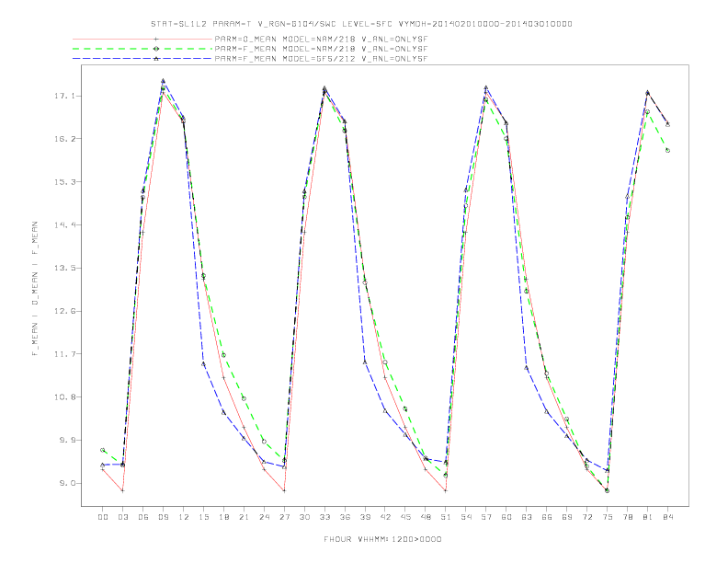Click y-axis tick label 13.5
Viewport: 728px width, 563px height.
coord(64,268)
